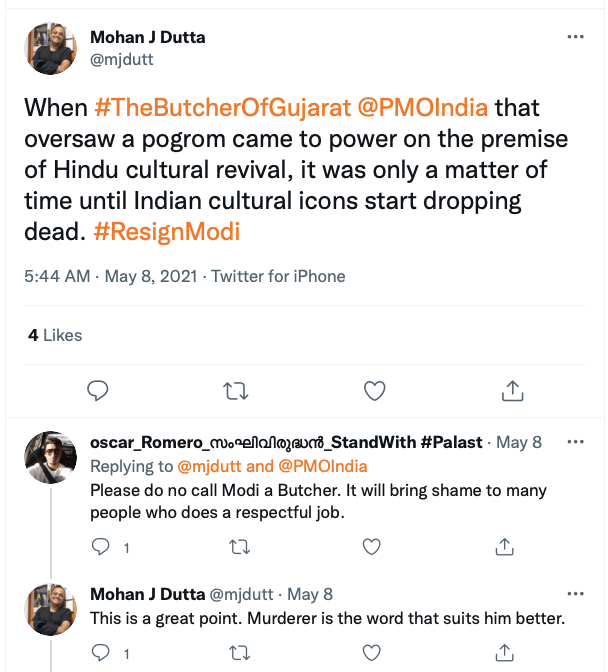Retweet oscar_Romero's reply

point(238,547)
